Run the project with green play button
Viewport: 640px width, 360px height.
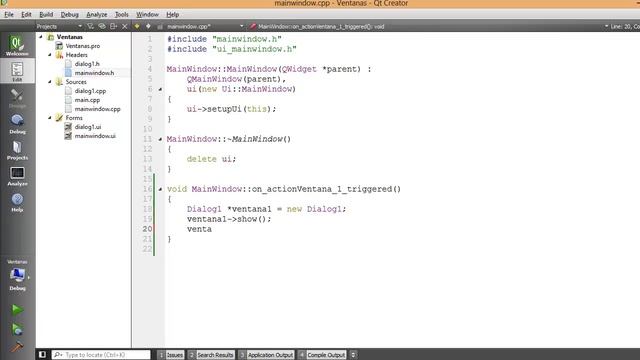pos(17,310)
